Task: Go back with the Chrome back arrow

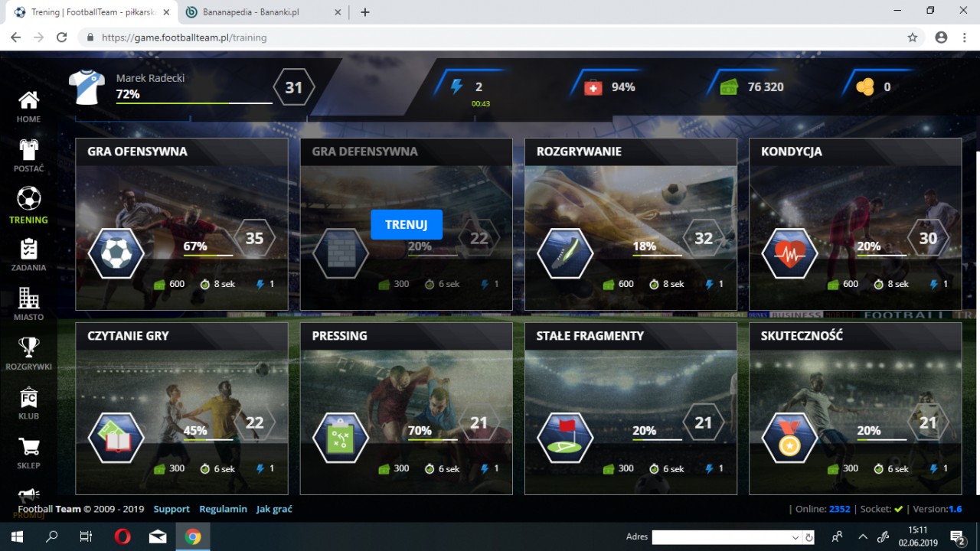Action: (15, 37)
